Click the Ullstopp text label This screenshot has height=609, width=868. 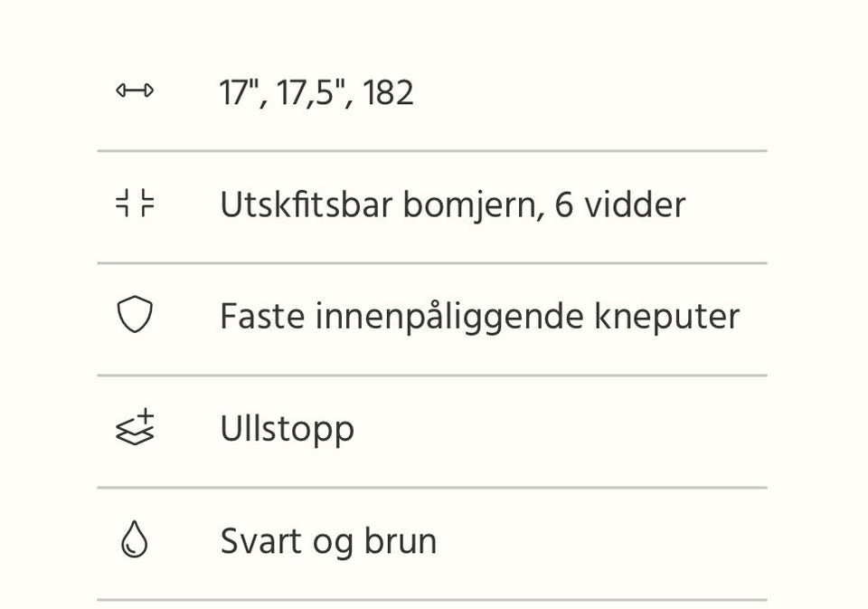287,430
